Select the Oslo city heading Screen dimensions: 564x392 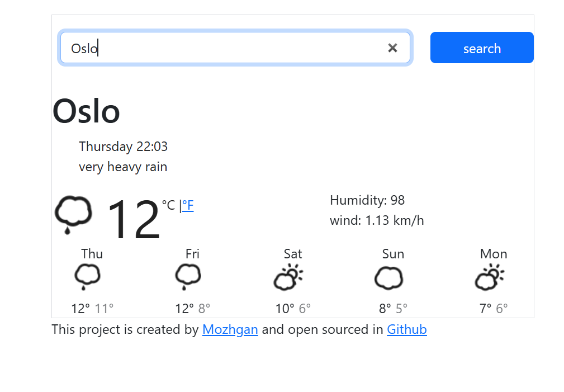[86, 111]
